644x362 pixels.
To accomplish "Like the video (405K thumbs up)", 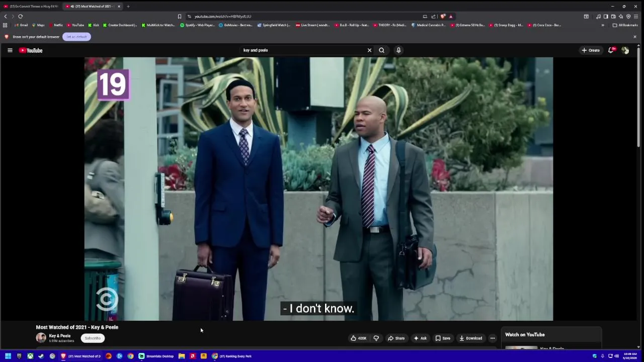I will (x=359, y=338).
